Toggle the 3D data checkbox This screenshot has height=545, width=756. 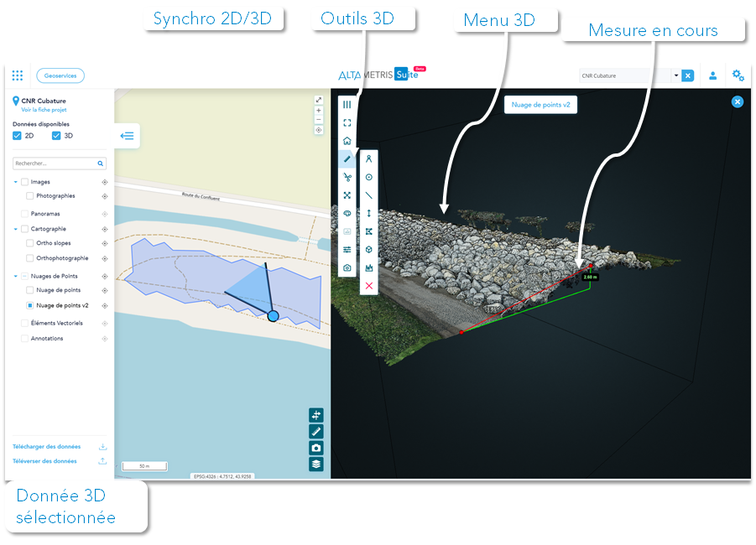coord(56,136)
